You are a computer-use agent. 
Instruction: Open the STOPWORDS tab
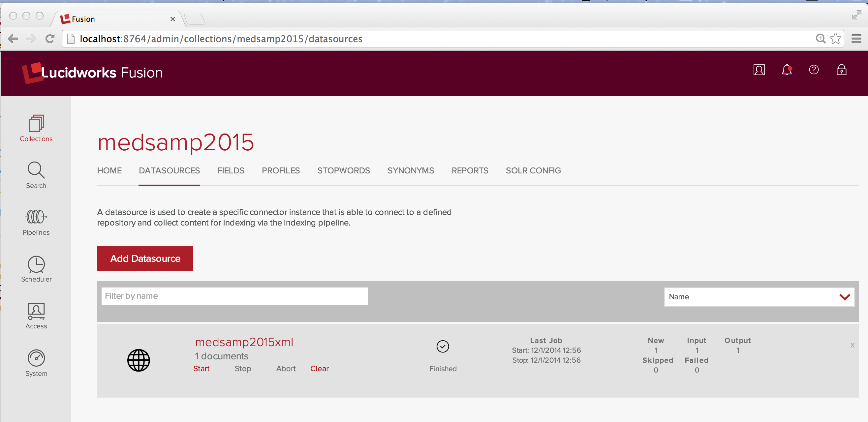tap(343, 170)
